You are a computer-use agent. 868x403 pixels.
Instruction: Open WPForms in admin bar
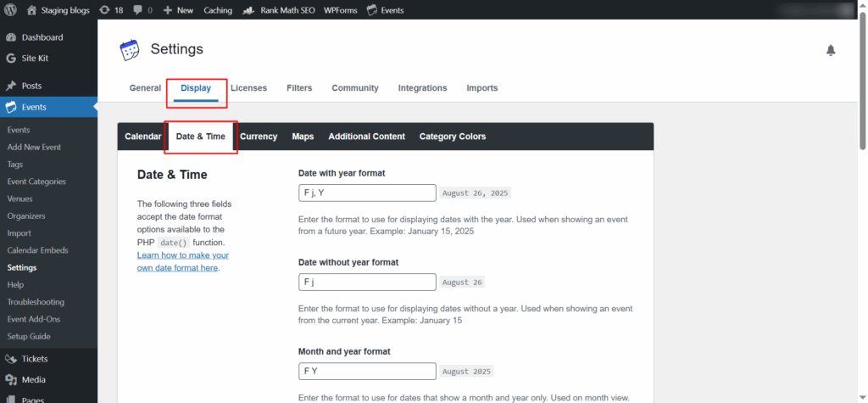click(x=341, y=10)
